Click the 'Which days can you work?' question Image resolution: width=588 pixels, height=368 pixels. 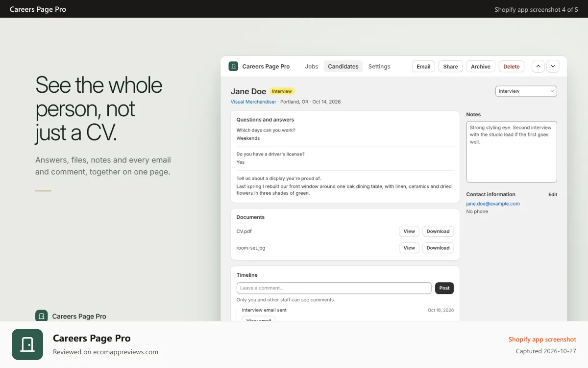tap(266, 130)
